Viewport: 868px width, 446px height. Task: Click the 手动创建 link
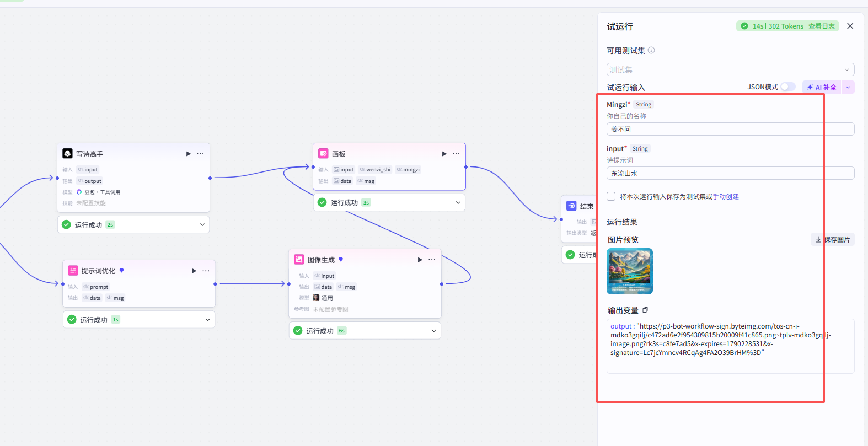coord(726,196)
